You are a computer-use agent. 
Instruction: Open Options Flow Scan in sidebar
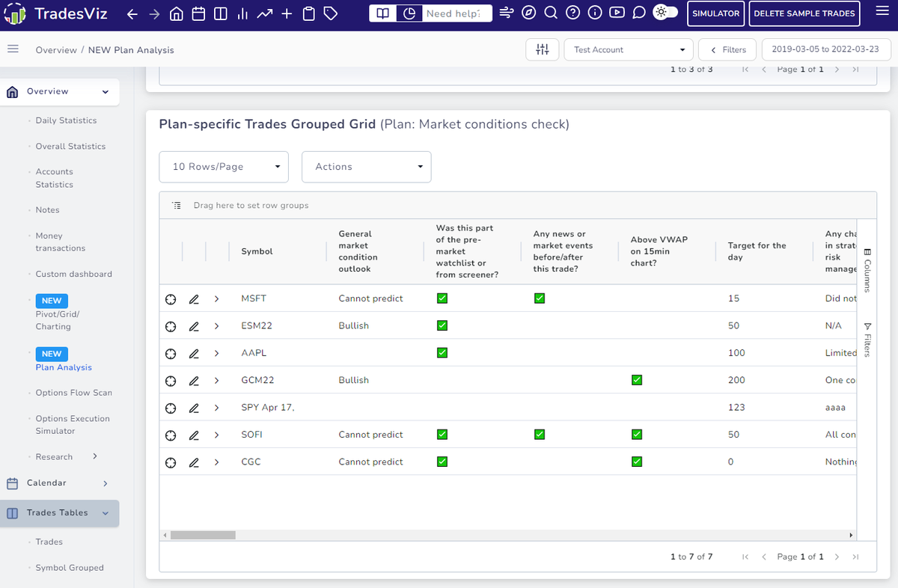pos(73,393)
